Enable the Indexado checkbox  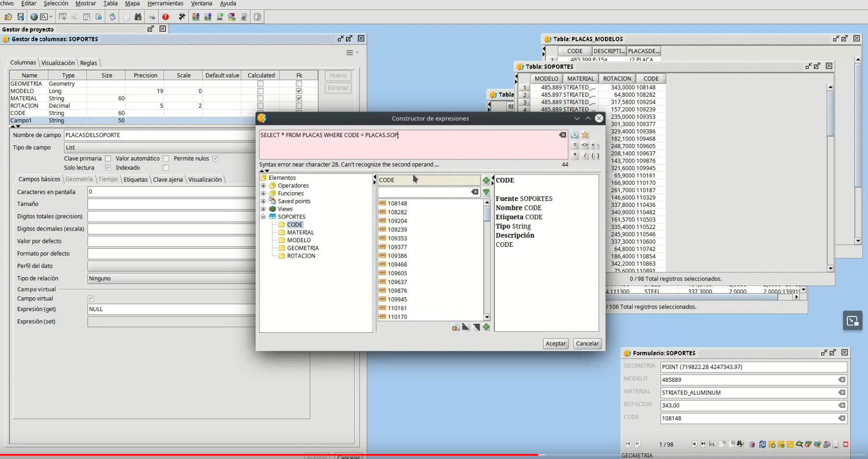(x=166, y=168)
